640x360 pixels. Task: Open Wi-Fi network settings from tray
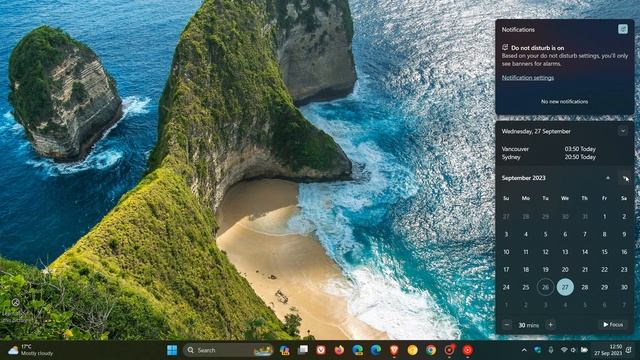click(x=564, y=350)
